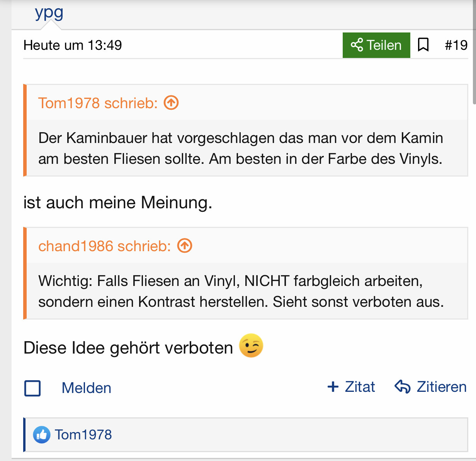
Task: Click the quoted Kaminbauer text block
Action: [240, 148]
